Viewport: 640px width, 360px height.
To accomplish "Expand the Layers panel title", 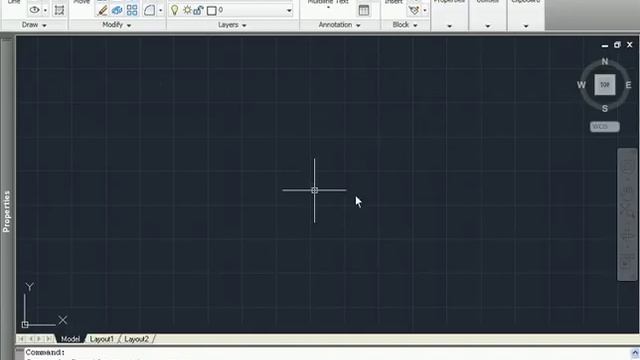I will 232,25.
